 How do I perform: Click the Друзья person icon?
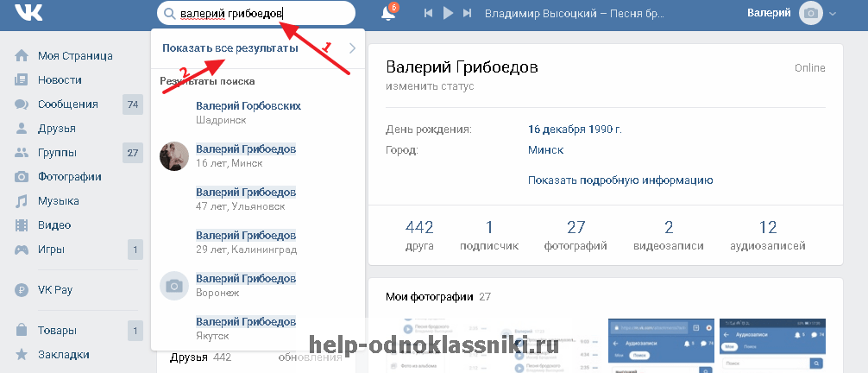click(x=22, y=129)
